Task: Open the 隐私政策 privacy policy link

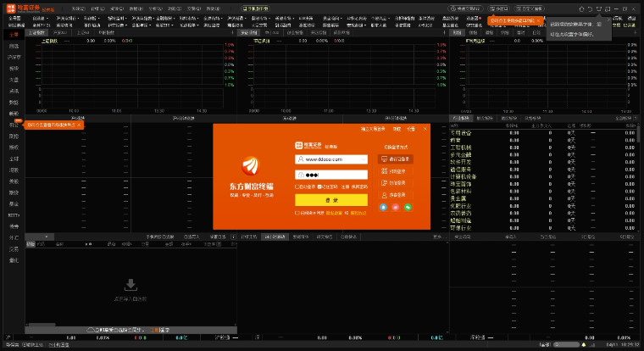Action: click(x=334, y=213)
